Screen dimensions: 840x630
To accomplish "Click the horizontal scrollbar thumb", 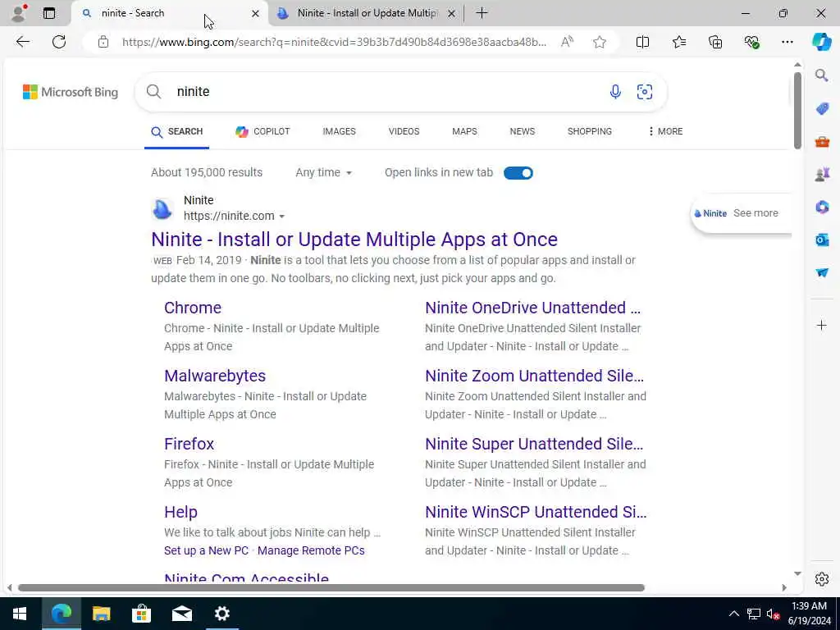I will (x=331, y=587).
